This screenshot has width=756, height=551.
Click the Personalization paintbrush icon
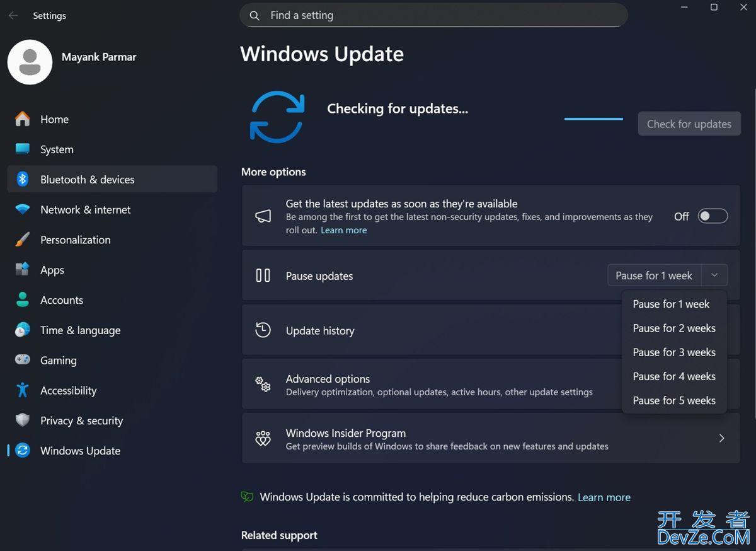point(23,240)
